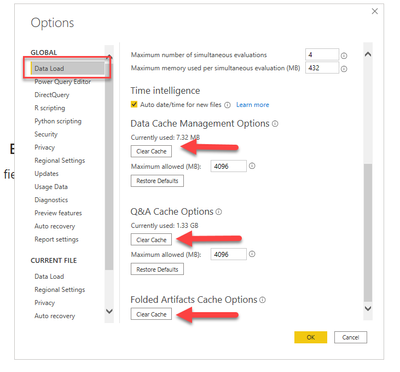This screenshot has height=372, width=400.
Task: Open Privacy under CURRENT FILE
Action: (45, 303)
